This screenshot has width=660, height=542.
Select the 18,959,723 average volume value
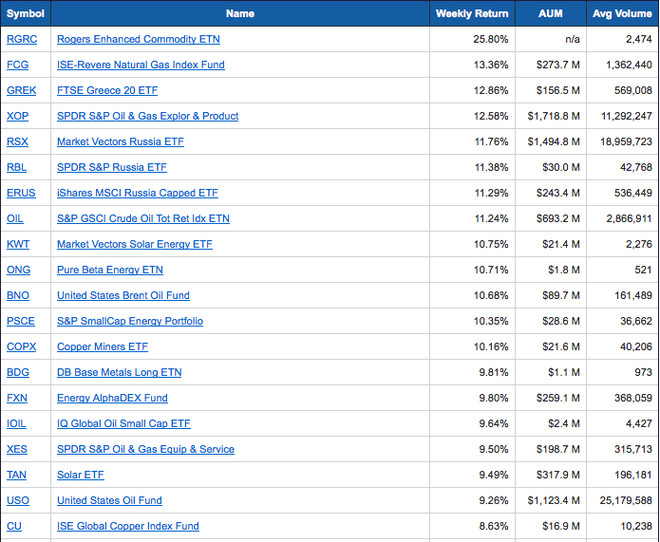pos(626,142)
